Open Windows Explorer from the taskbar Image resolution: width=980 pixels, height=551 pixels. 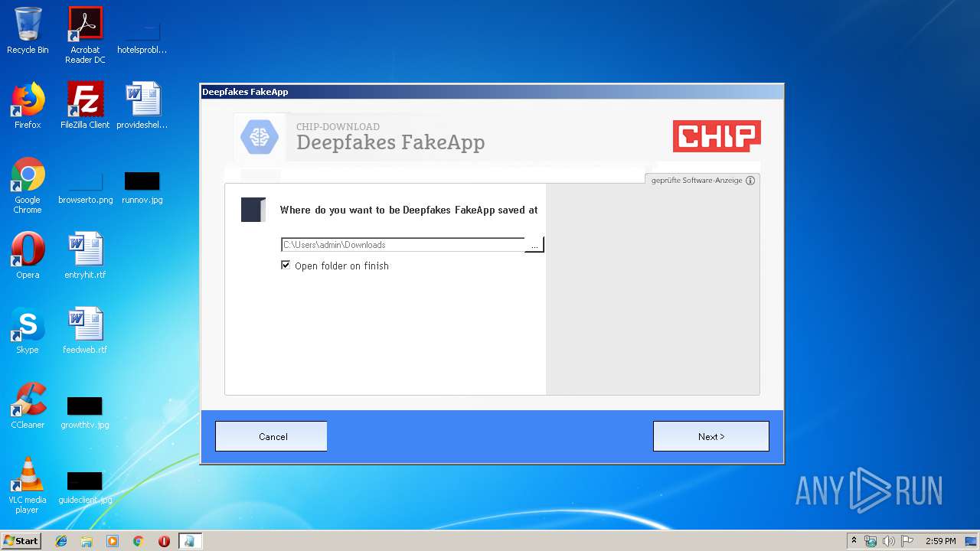click(x=87, y=541)
